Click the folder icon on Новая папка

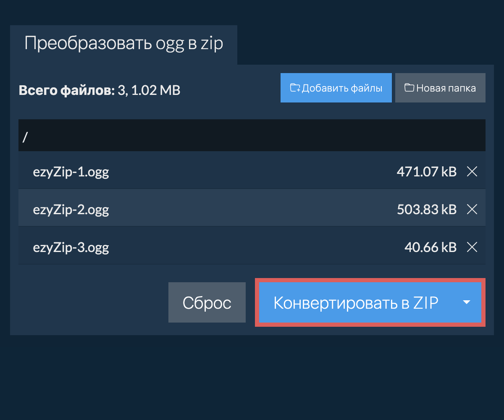coord(409,88)
